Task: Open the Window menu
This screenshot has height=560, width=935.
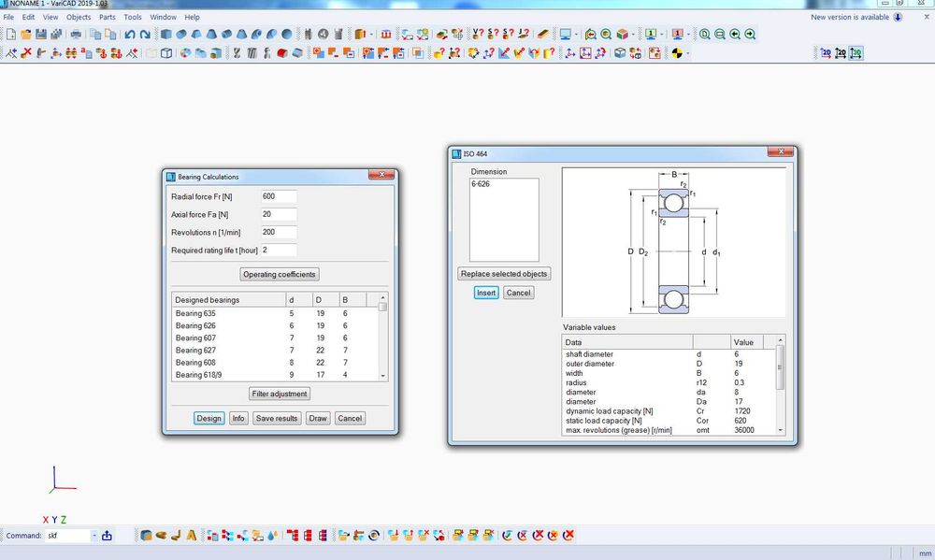Action: (x=163, y=17)
